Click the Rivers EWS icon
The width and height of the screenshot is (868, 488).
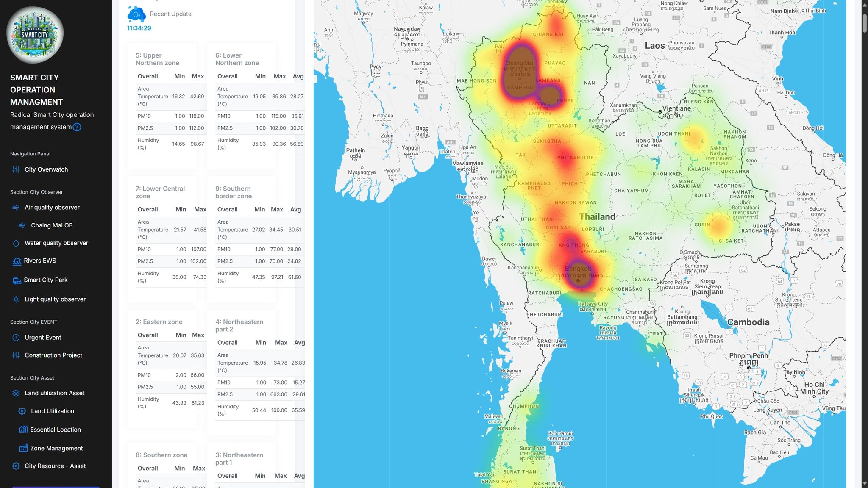point(17,261)
